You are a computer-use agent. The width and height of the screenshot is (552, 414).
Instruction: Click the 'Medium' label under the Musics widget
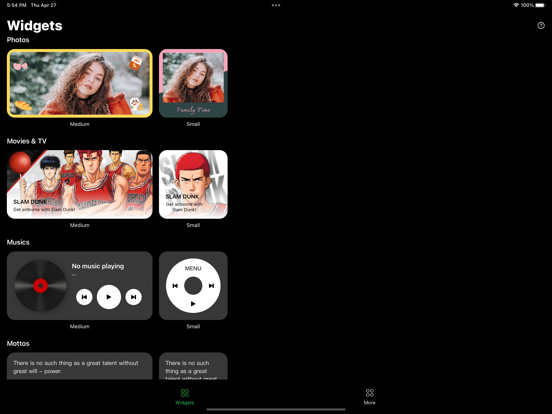[x=80, y=326]
